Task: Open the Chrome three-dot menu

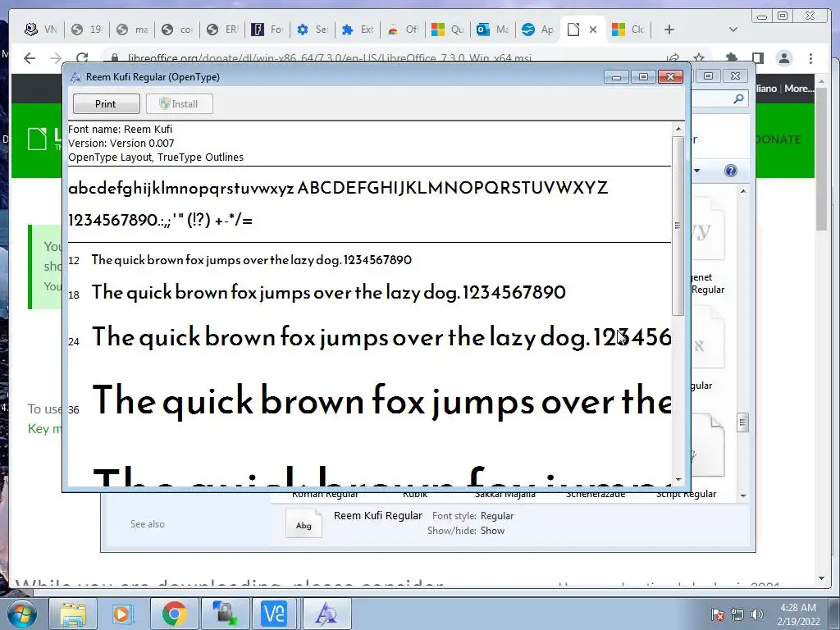Action: (811, 58)
